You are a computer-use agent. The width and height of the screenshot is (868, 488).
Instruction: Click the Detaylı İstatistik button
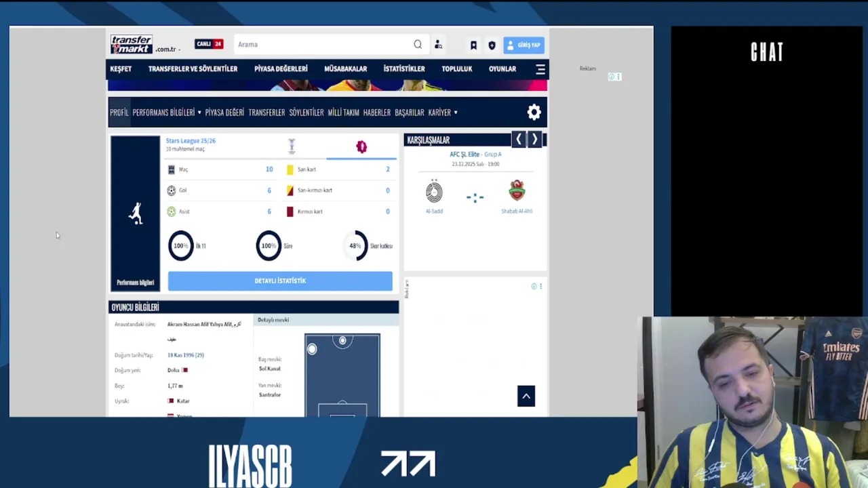280,281
